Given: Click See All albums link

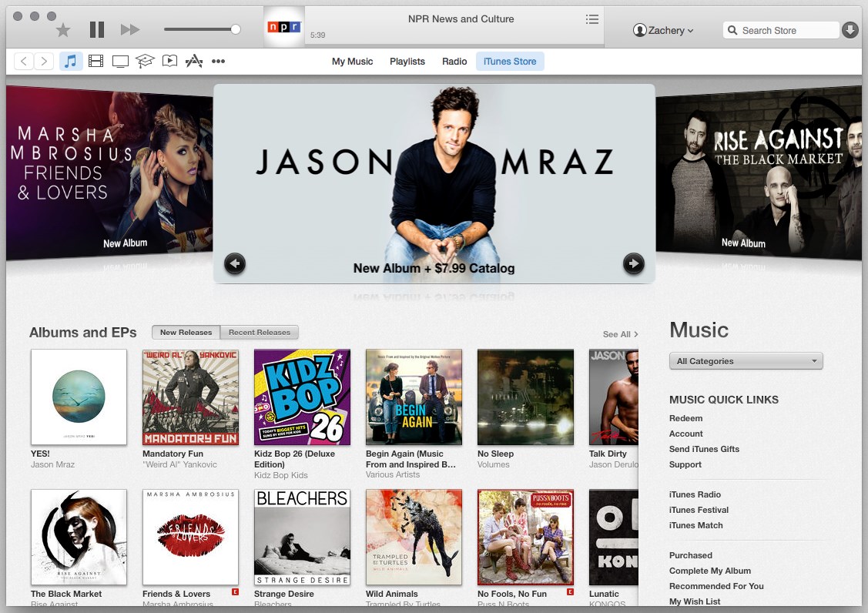Looking at the screenshot, I should pos(620,334).
